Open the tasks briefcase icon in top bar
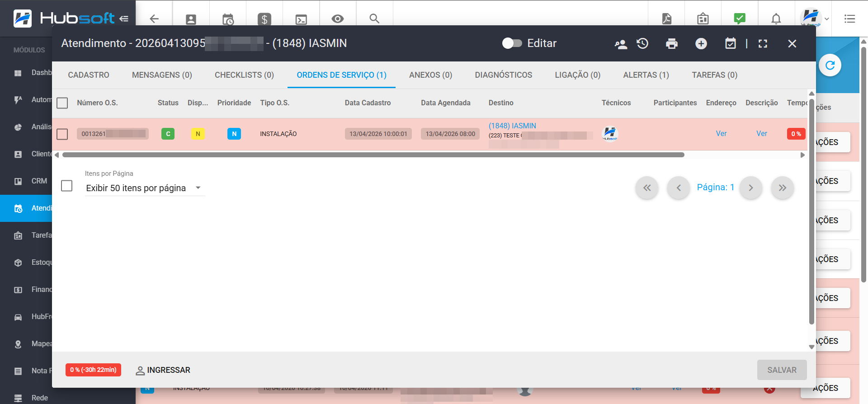The height and width of the screenshot is (404, 868). (x=703, y=19)
